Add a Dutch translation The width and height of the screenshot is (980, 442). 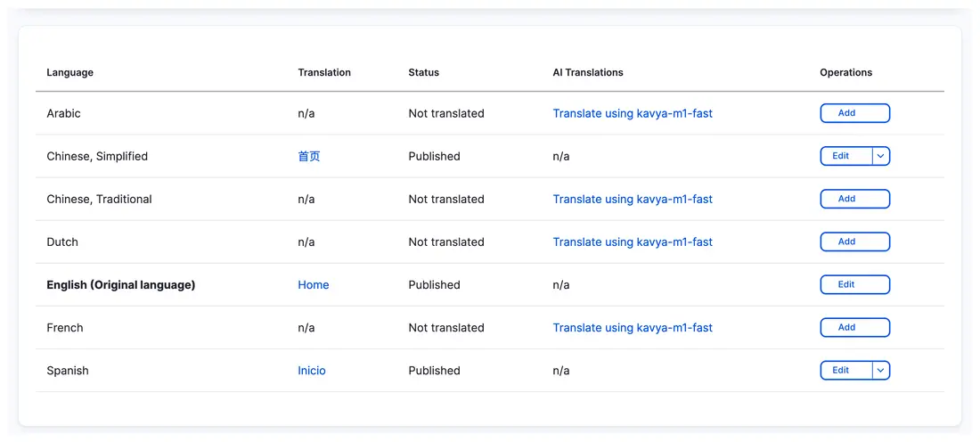(854, 242)
